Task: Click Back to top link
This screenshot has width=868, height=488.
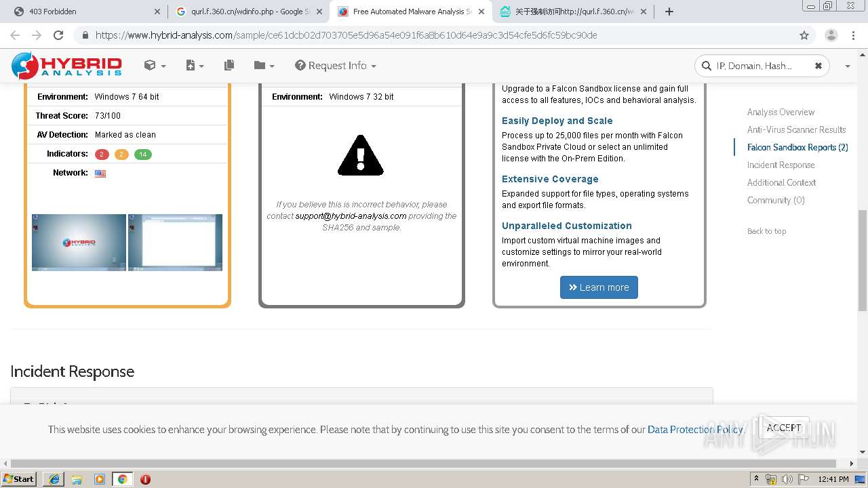Action: (x=766, y=231)
